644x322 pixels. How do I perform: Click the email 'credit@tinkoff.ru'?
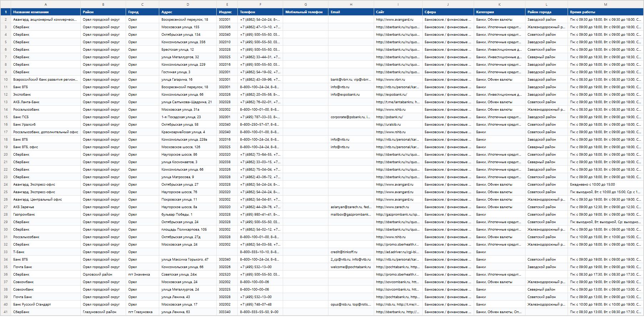coord(351,252)
